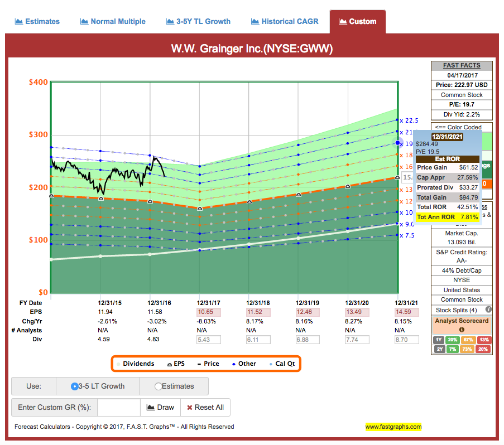Toggle Dividends series in the legend
The image size is (504, 445).
point(135,364)
